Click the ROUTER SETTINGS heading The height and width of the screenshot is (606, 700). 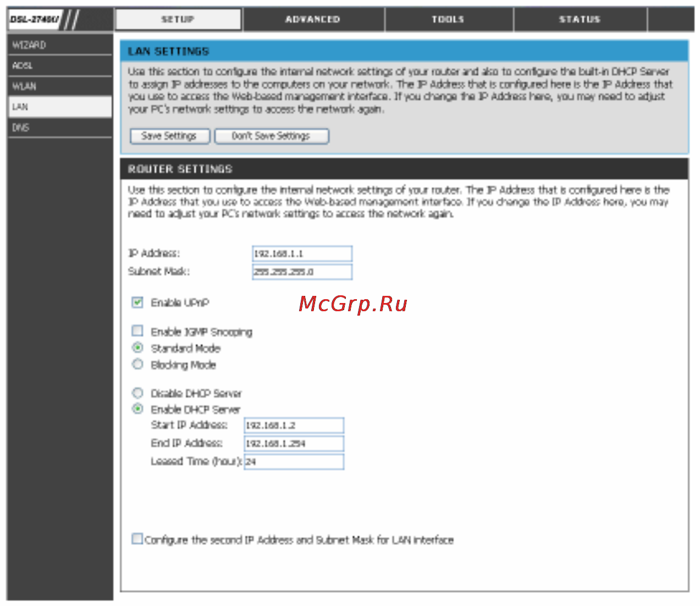[x=180, y=169]
